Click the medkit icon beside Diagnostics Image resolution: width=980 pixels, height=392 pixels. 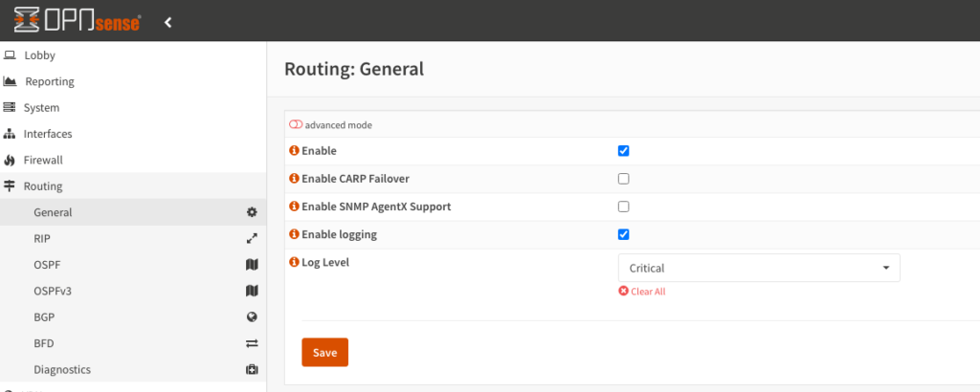click(x=252, y=369)
